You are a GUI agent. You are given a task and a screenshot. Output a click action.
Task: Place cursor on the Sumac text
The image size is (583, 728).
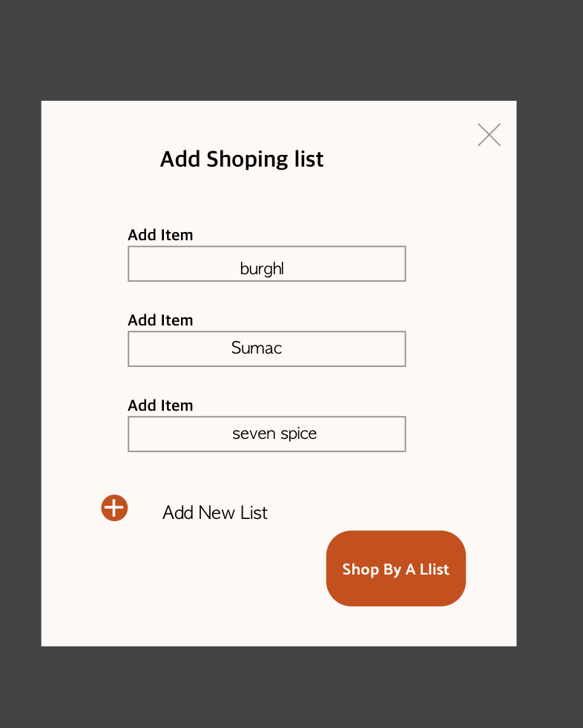pos(257,348)
